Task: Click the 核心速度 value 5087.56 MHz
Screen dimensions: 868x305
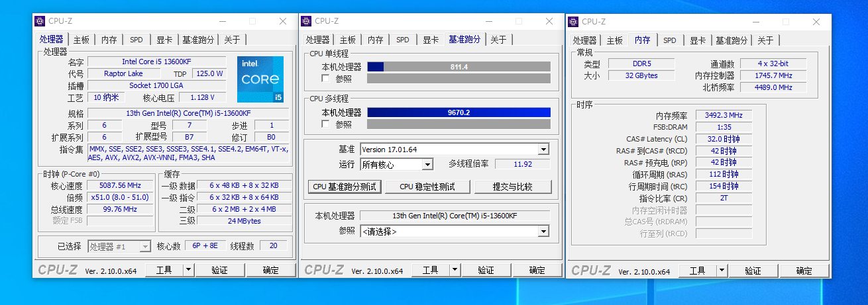Action: click(121, 186)
